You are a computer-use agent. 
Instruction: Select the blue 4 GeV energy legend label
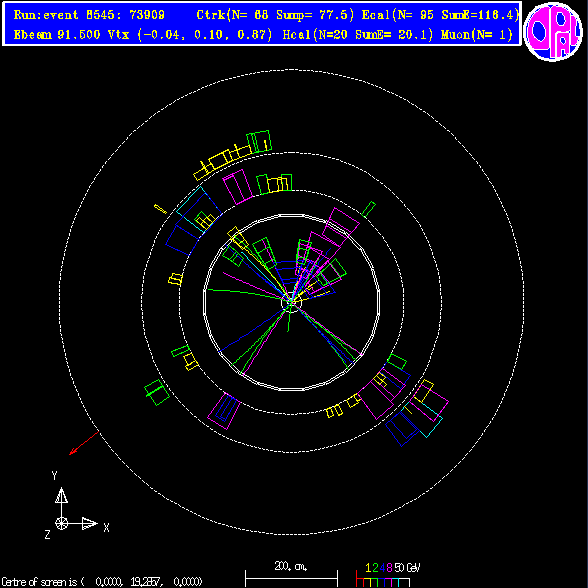tap(382, 568)
